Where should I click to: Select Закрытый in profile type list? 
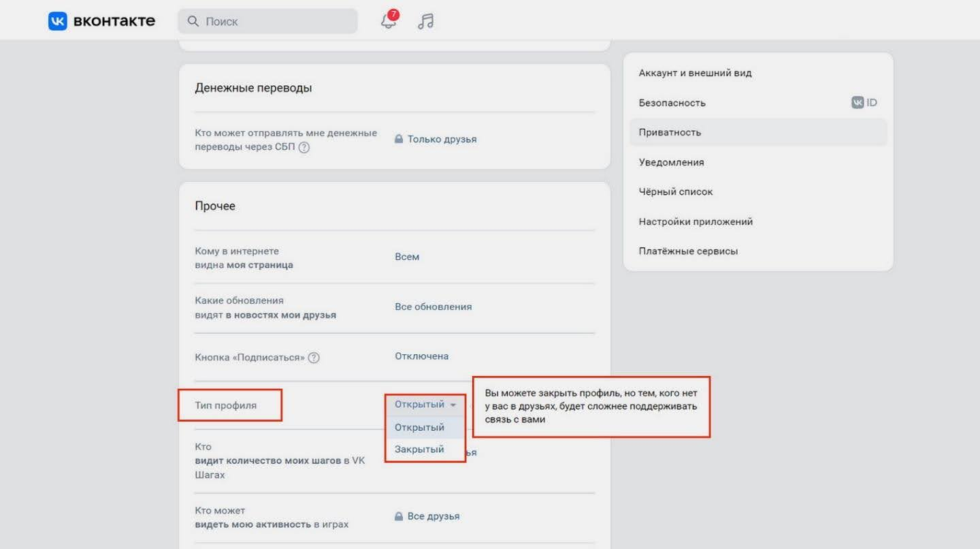click(x=419, y=450)
